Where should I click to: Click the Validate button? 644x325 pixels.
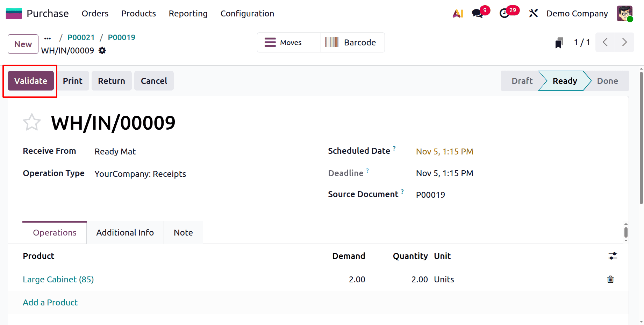click(x=30, y=81)
